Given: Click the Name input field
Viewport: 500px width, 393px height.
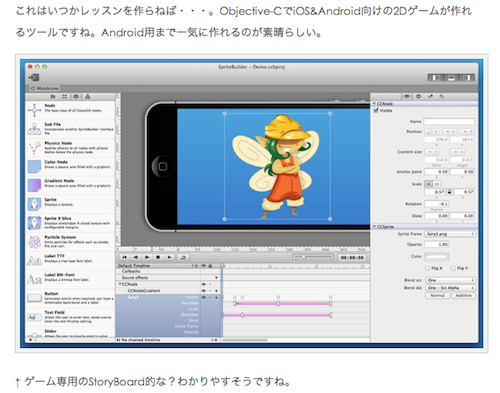Looking at the screenshot, I should pyautogui.click(x=449, y=122).
